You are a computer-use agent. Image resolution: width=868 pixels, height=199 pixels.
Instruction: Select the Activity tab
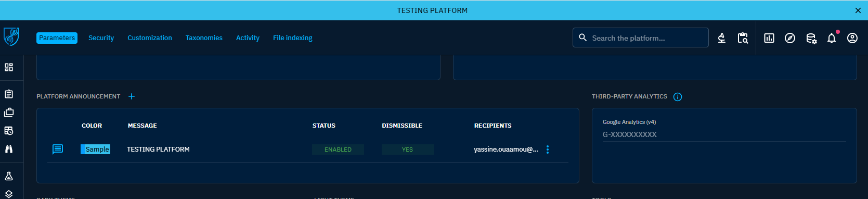[x=248, y=38]
